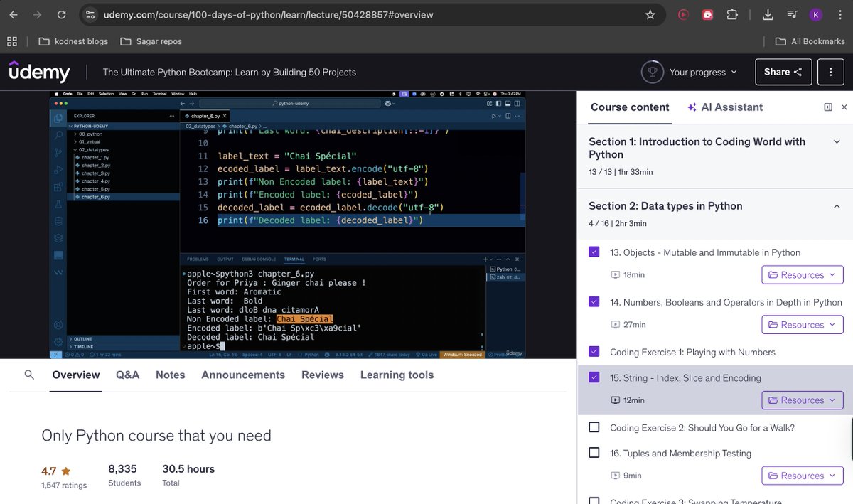Open lecture 13 Objects Mutable and Immutable
853x504 pixels.
coord(705,252)
